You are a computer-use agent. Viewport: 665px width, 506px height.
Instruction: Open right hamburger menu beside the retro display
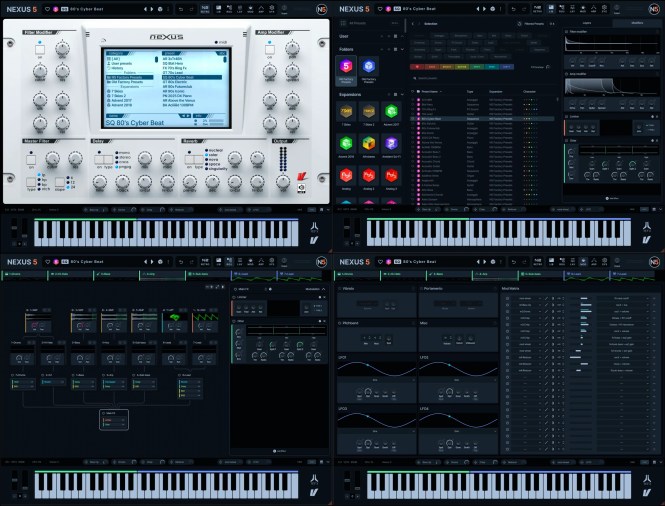point(245,34)
